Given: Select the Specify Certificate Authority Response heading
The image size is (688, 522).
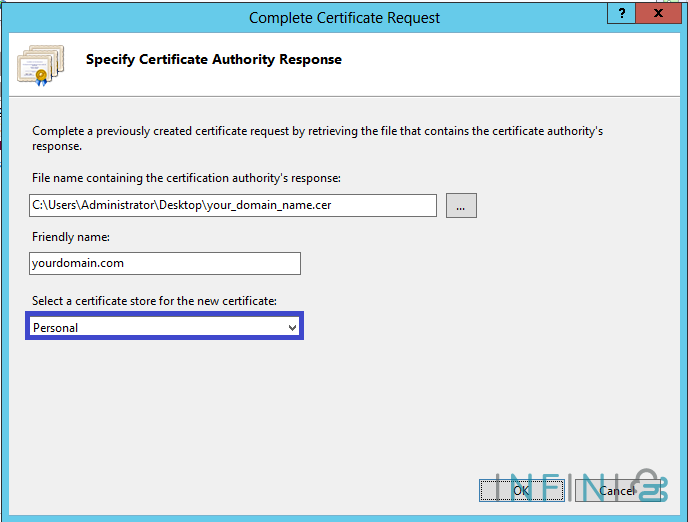Looking at the screenshot, I should [214, 60].
